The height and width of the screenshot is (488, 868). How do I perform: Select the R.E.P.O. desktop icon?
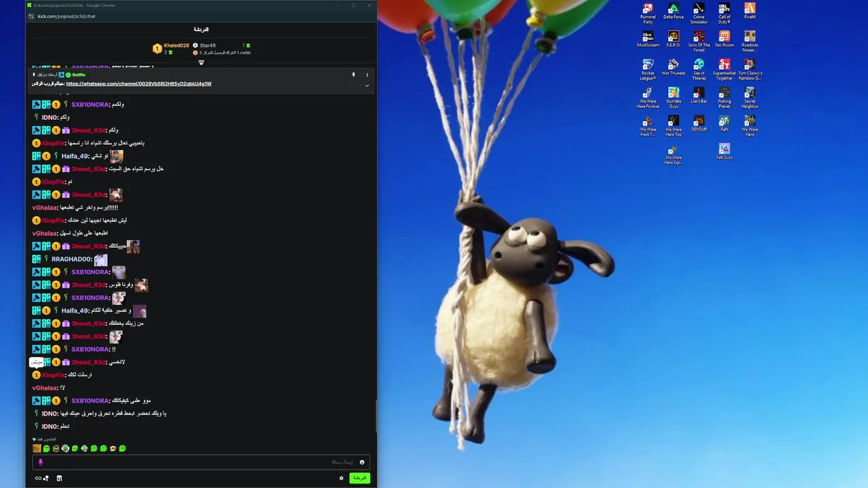point(673,39)
